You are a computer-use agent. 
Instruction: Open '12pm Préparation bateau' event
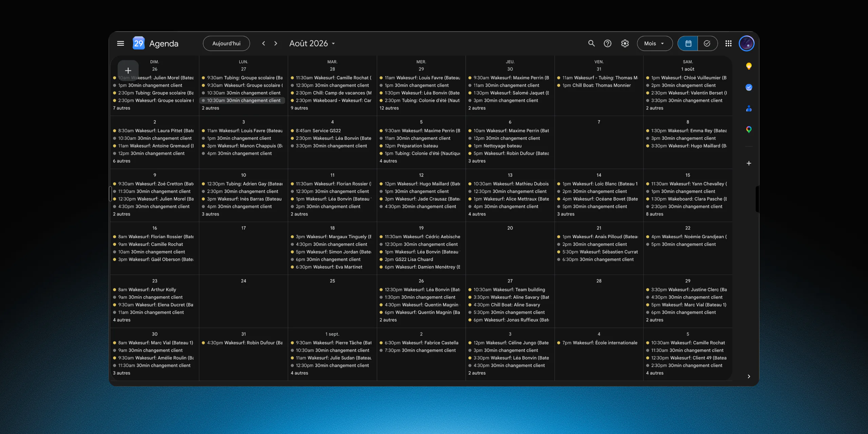(x=420, y=146)
